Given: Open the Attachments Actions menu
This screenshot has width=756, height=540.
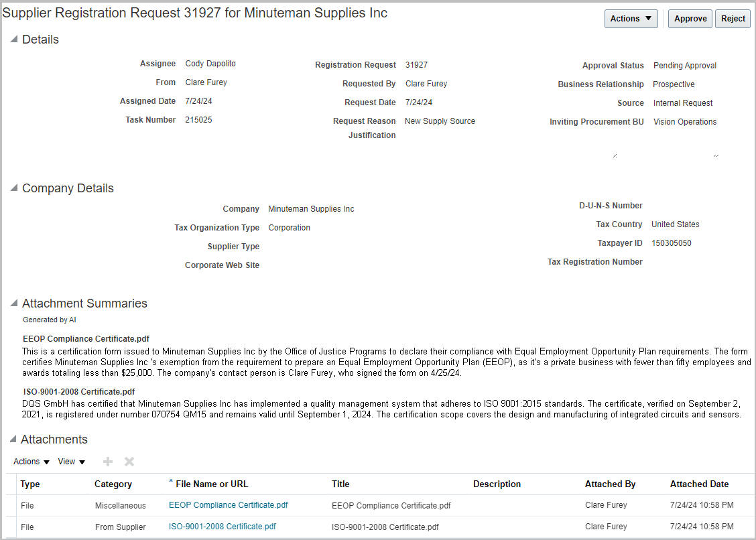Looking at the screenshot, I should (31, 462).
